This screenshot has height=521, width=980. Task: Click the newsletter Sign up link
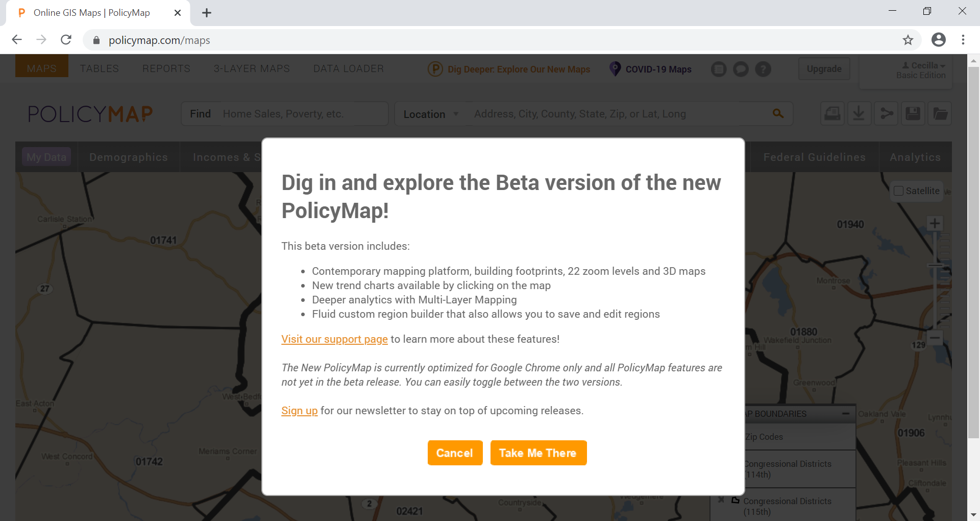click(299, 411)
